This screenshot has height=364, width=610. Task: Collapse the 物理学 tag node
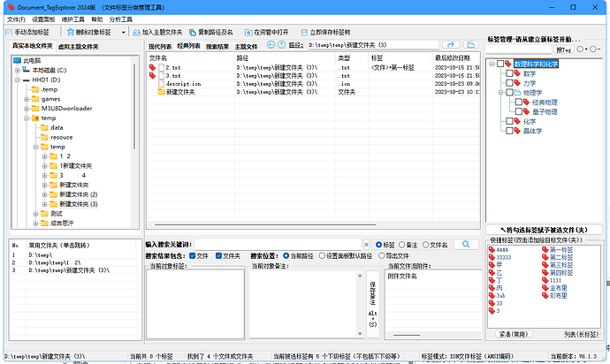pyautogui.click(x=501, y=93)
